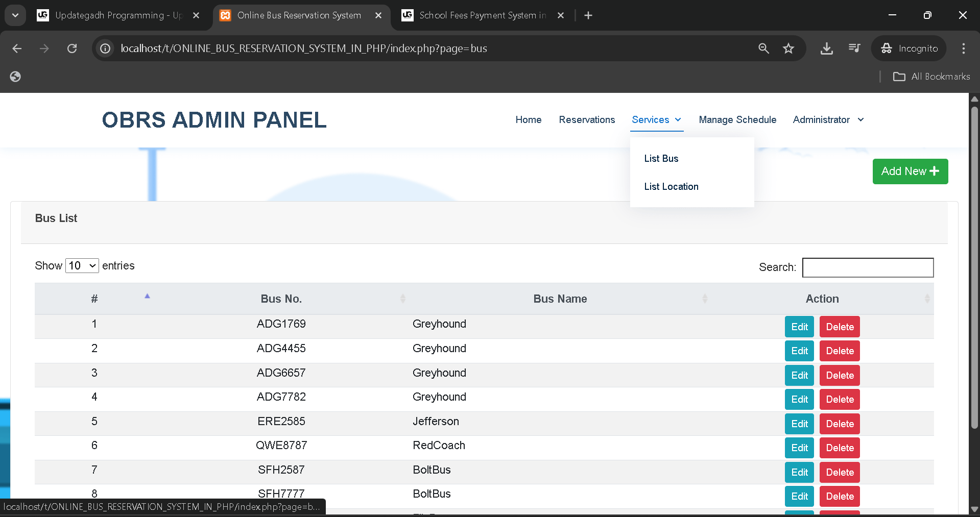
Task: Click the browser reload page icon
Action: tap(72, 48)
